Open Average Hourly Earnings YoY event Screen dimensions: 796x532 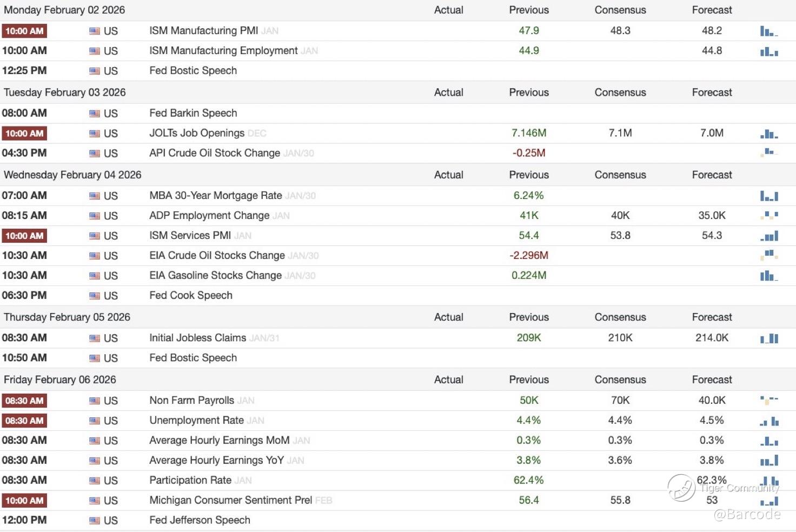pyautogui.click(x=216, y=460)
